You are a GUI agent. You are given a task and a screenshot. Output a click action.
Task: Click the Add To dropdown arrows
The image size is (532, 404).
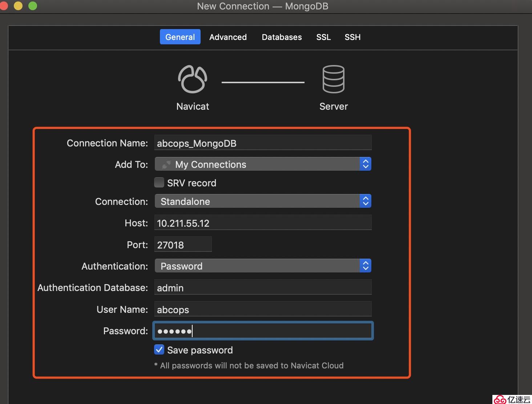[366, 164]
